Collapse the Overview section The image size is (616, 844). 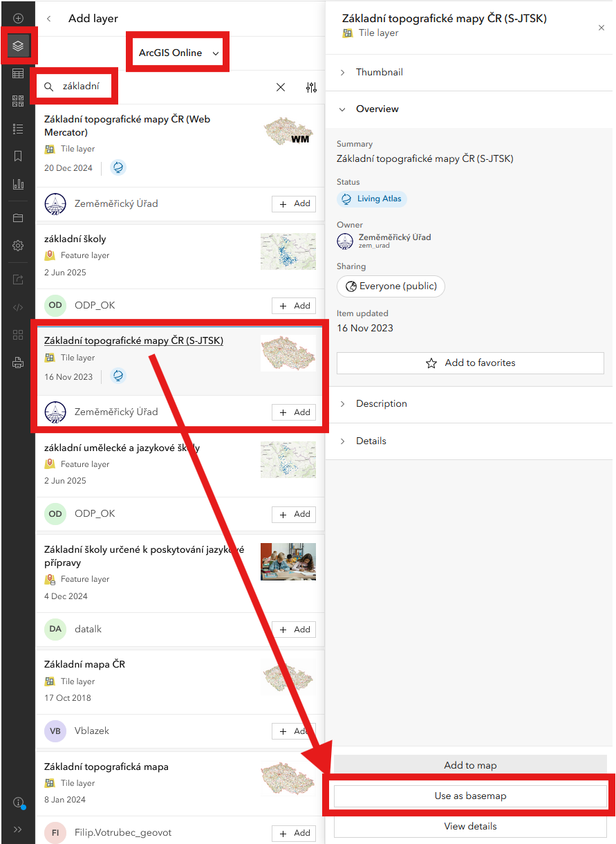(377, 109)
